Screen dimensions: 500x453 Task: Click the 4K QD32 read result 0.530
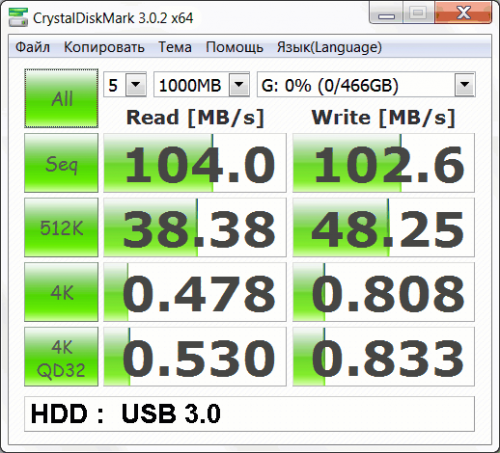click(x=195, y=357)
